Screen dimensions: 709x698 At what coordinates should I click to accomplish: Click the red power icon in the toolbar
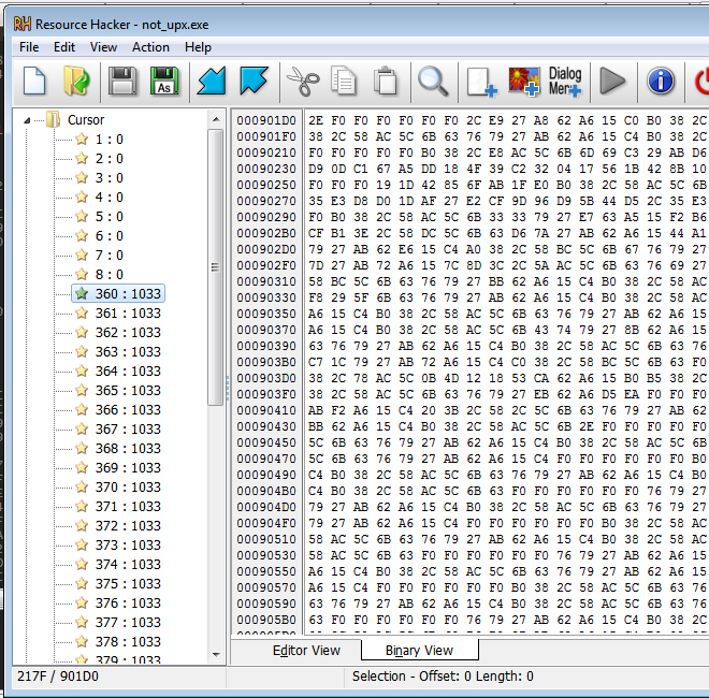coord(701,81)
